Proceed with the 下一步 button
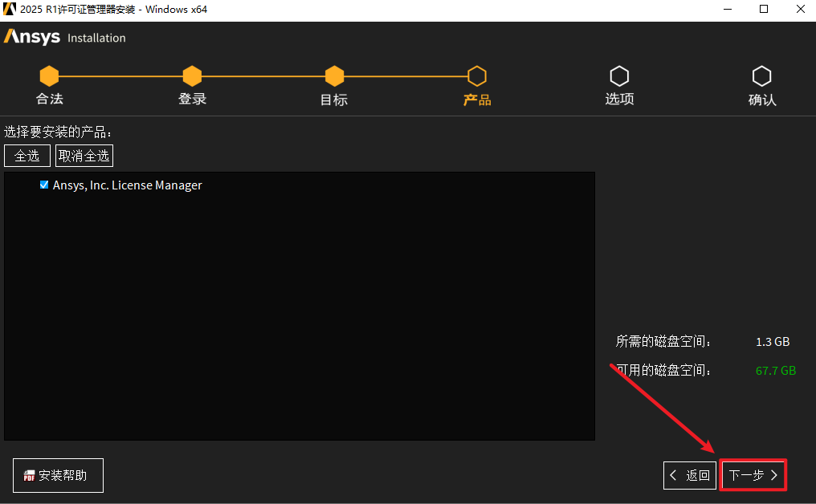 point(753,475)
